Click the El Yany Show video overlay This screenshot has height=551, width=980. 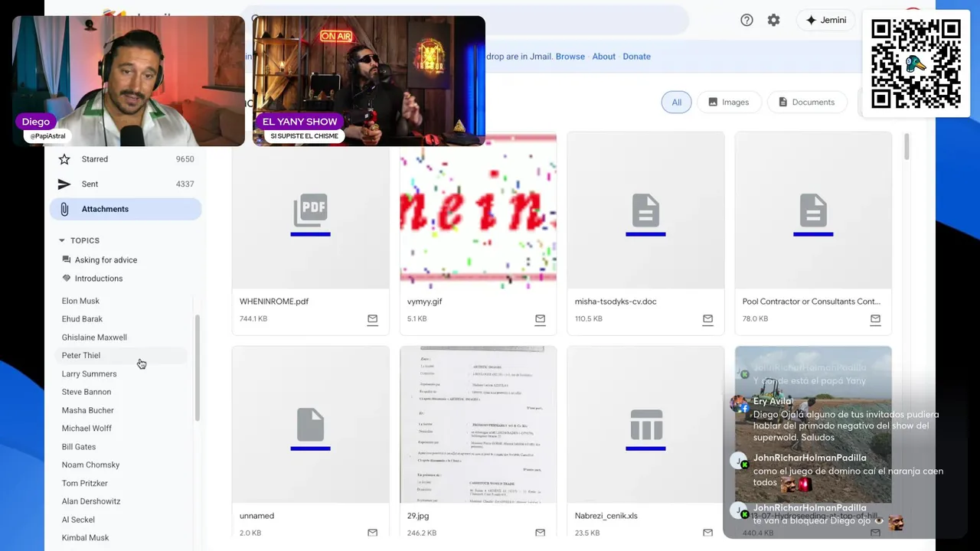coord(369,80)
